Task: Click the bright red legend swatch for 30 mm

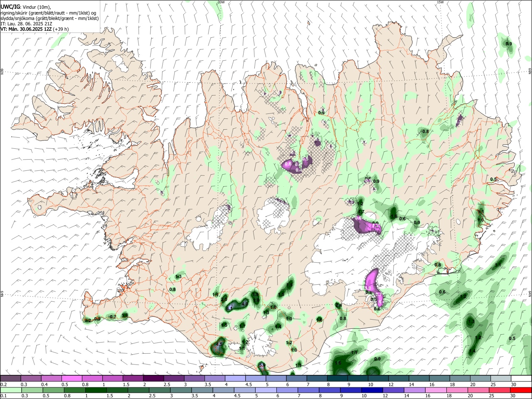Action: pos(521,390)
